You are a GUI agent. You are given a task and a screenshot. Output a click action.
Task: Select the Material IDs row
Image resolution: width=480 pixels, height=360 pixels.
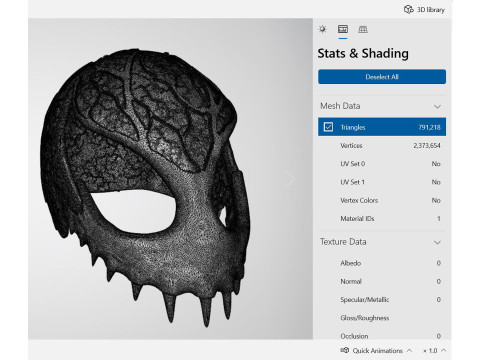(382, 219)
